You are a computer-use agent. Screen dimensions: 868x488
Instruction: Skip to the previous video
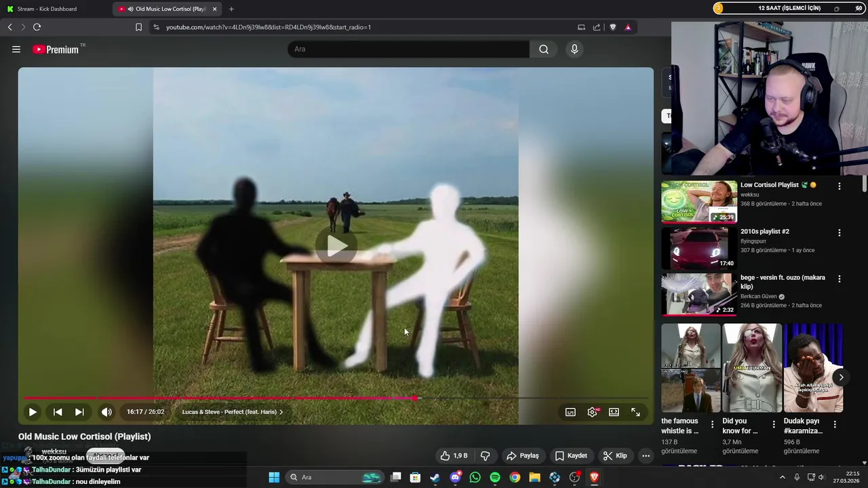point(58,411)
